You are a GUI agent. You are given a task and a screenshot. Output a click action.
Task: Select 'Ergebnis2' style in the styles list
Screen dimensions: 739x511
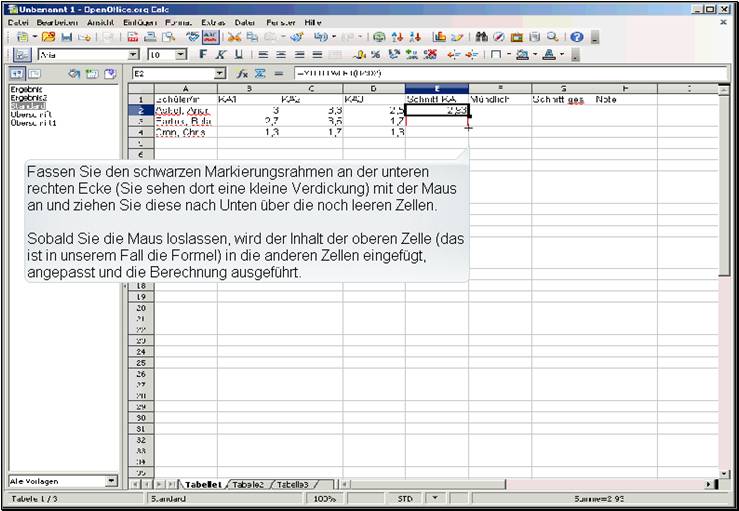tap(27, 98)
